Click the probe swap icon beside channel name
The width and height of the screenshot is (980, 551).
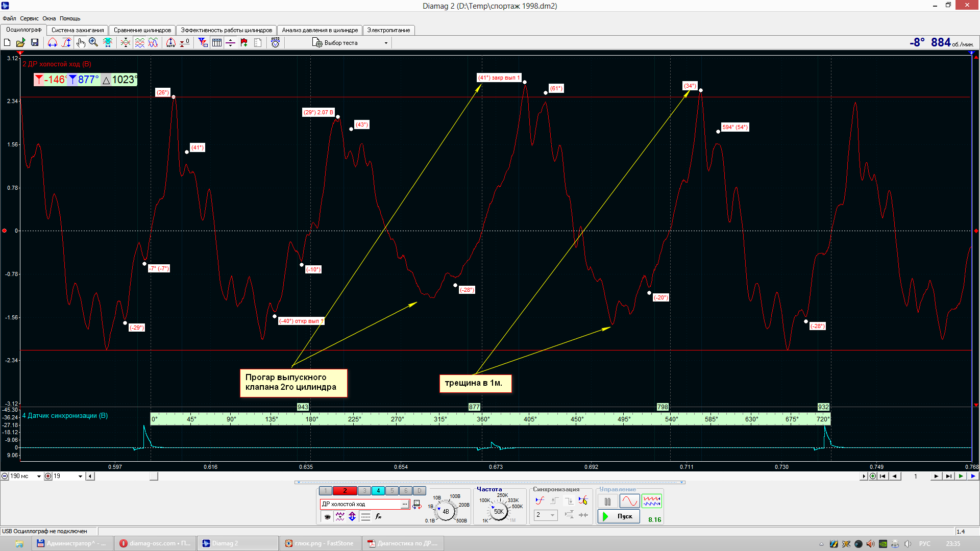(x=417, y=504)
